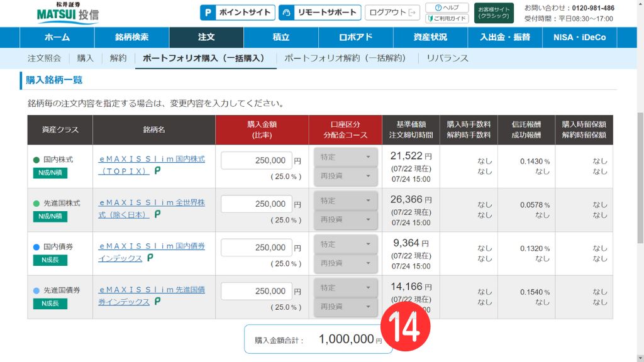
Task: Switch to the 解約 tab
Action: tap(118, 58)
